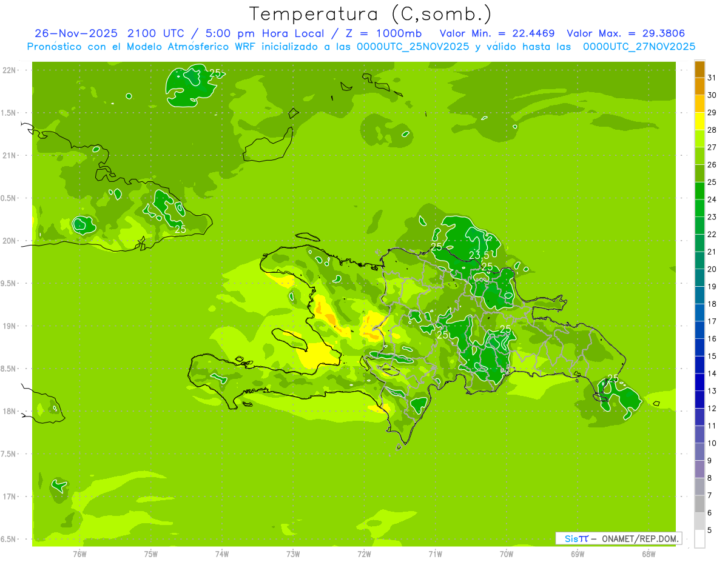The width and height of the screenshot is (728, 562).
Task: Click the '74W' longitude axis label
Action: (x=222, y=554)
